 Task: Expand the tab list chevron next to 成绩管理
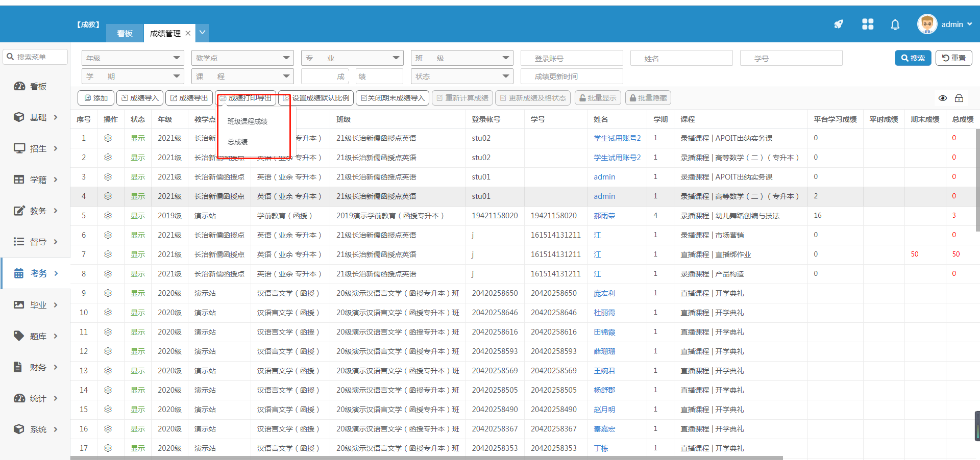click(203, 33)
